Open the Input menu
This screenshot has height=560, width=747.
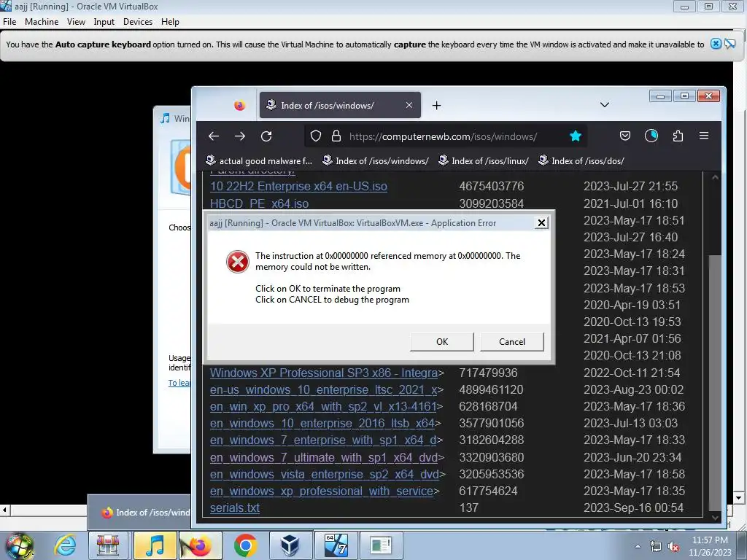click(x=104, y=22)
